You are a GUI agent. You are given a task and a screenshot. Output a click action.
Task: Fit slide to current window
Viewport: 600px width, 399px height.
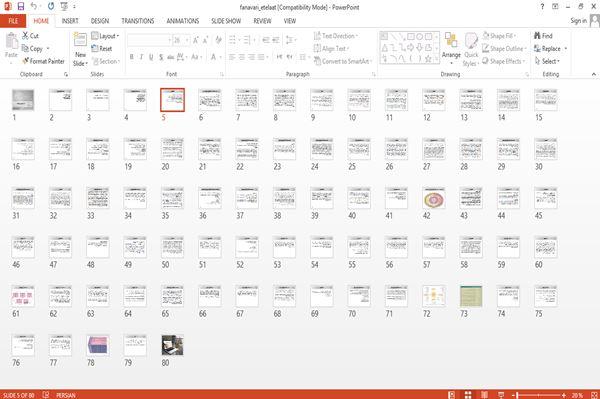click(x=594, y=395)
